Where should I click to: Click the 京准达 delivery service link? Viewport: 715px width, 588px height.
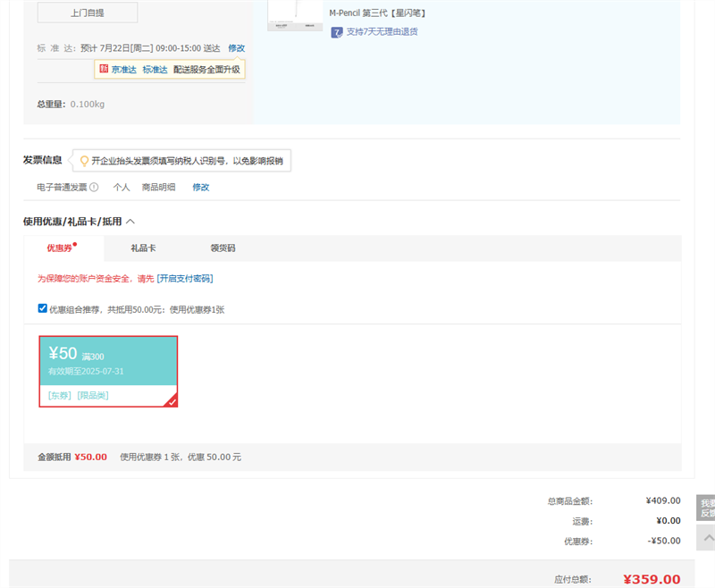pos(123,70)
